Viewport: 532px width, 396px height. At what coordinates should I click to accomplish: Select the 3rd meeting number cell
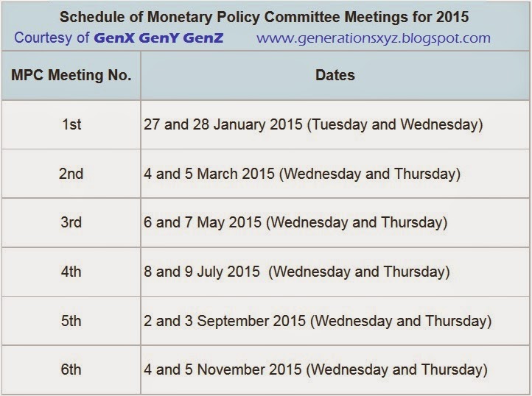coord(71,222)
